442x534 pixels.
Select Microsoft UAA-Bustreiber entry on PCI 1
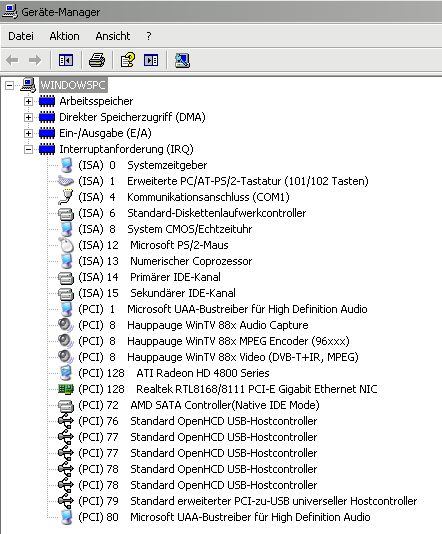tap(223, 309)
